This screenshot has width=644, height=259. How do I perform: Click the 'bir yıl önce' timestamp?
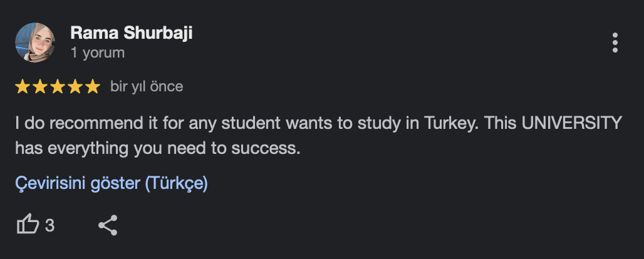(x=147, y=86)
